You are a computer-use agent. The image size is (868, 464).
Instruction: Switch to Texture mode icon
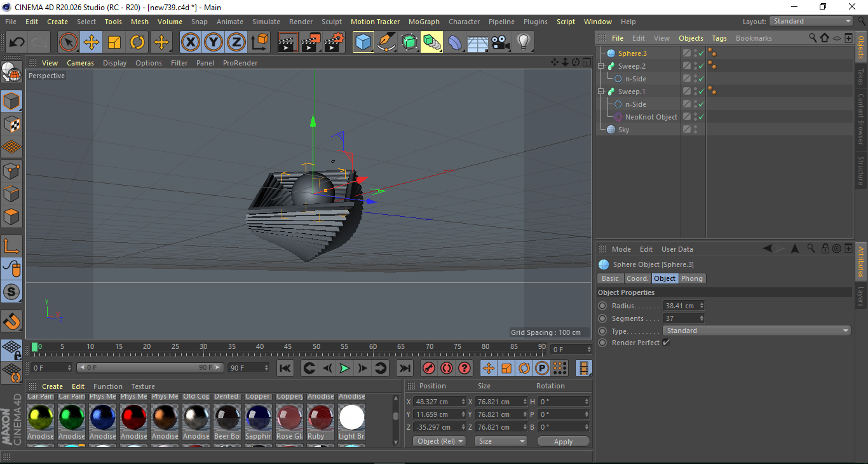click(11, 124)
